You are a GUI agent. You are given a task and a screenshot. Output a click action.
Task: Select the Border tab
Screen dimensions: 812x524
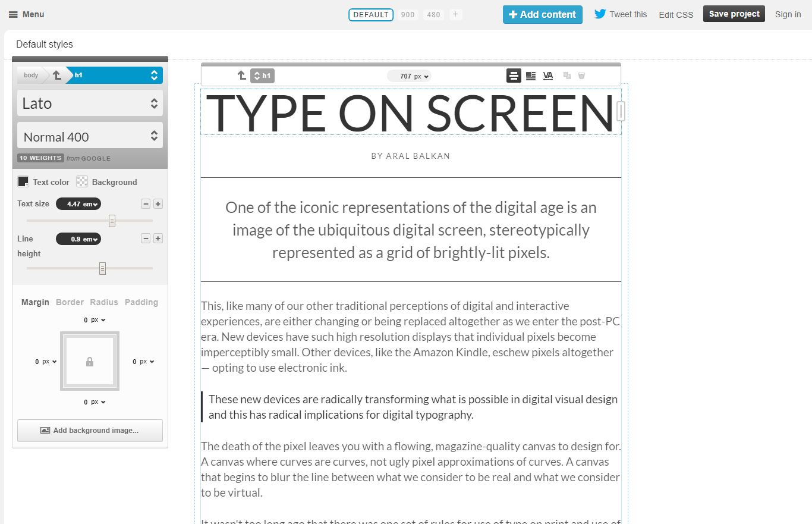[70, 302]
